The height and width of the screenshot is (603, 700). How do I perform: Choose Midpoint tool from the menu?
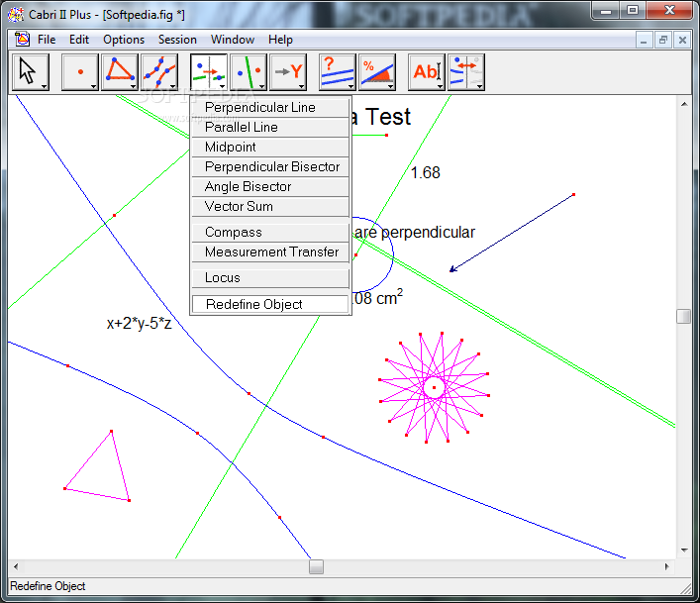[270, 148]
